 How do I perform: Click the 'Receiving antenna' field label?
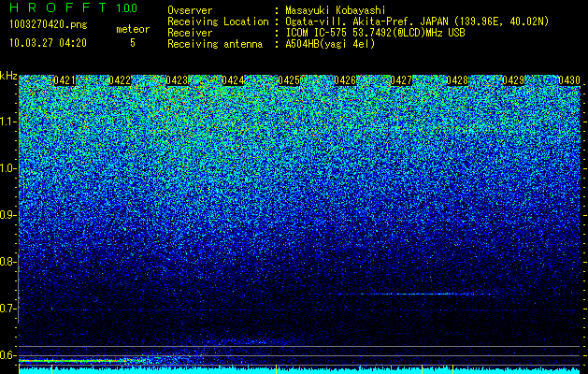[215, 44]
